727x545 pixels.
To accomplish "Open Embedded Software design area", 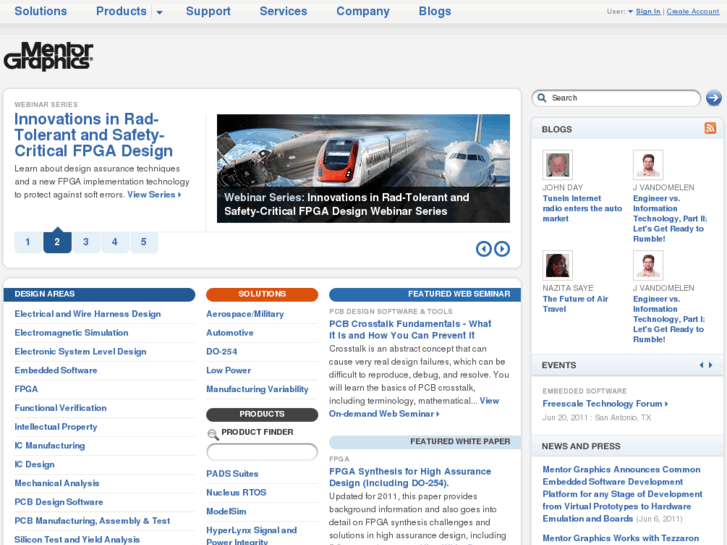I will coord(56,370).
